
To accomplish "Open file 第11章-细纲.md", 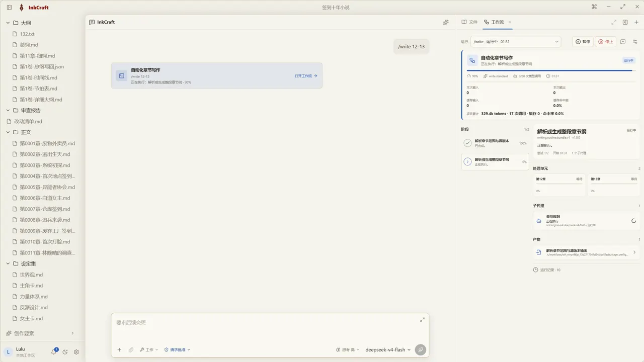I will [37, 56].
